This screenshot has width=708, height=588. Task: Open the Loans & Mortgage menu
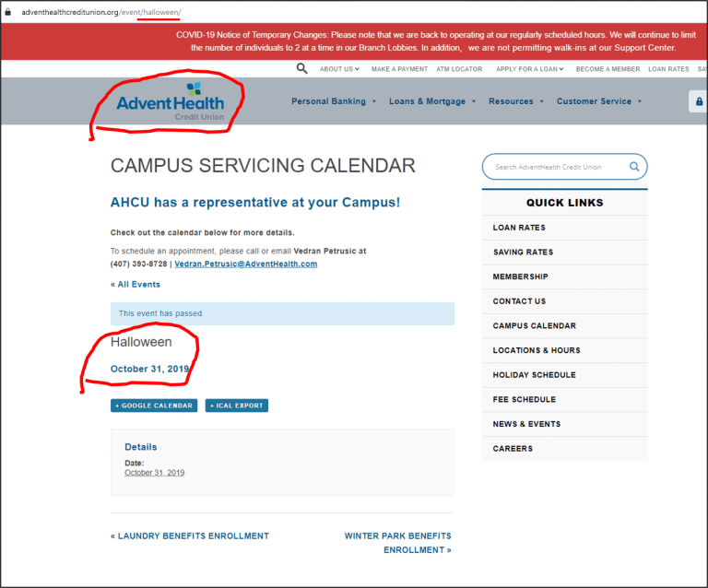432,101
